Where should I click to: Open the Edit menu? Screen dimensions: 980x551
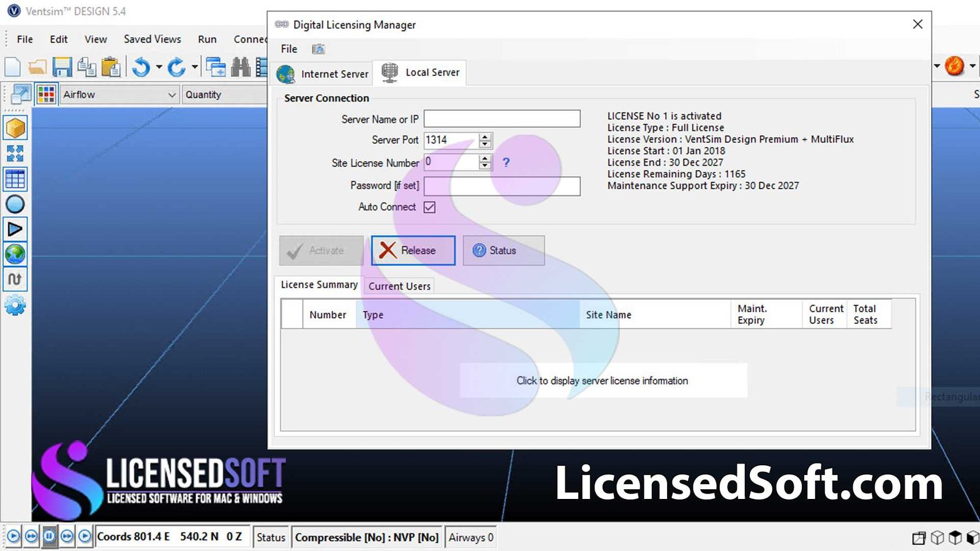pos(59,39)
